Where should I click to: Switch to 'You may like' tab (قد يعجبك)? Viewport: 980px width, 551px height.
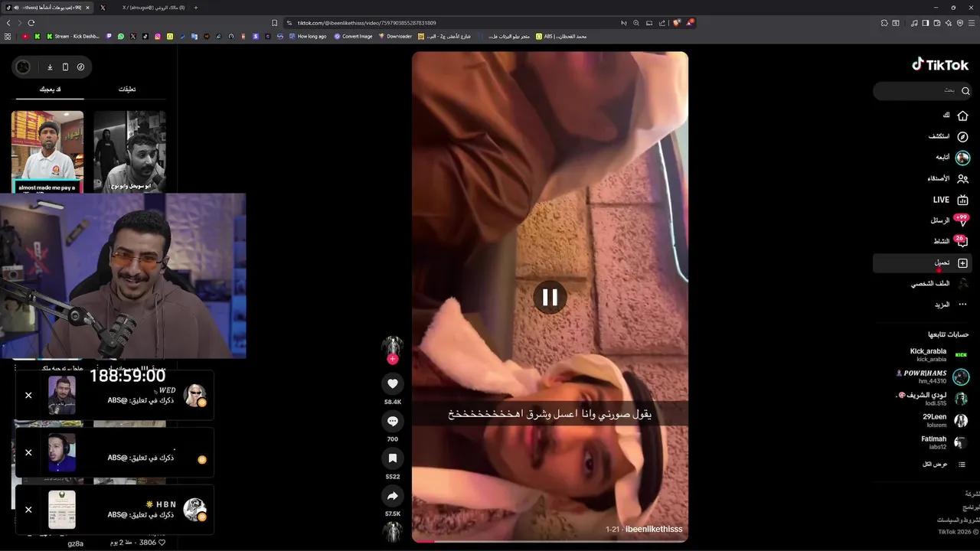[x=51, y=90]
